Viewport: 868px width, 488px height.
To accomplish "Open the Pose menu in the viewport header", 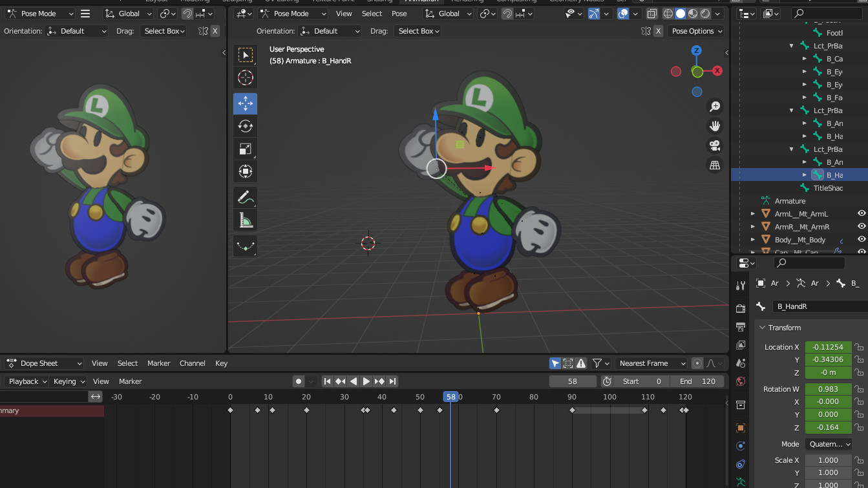I will (399, 13).
